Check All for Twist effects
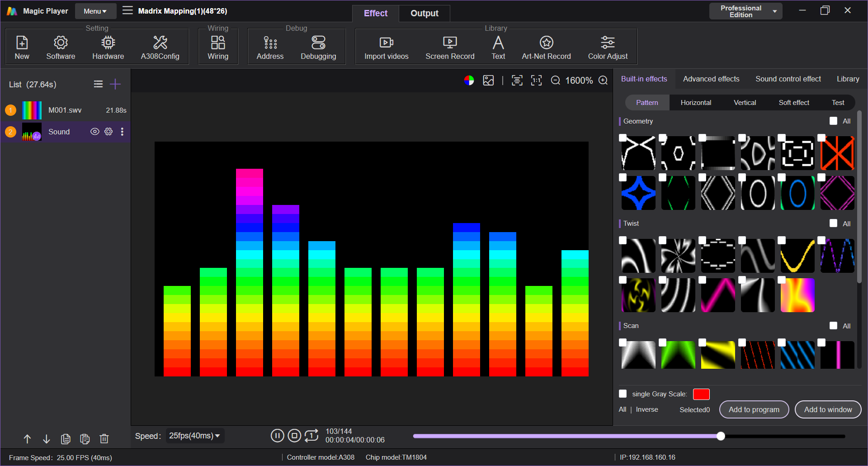The width and height of the screenshot is (868, 466). coord(833,223)
